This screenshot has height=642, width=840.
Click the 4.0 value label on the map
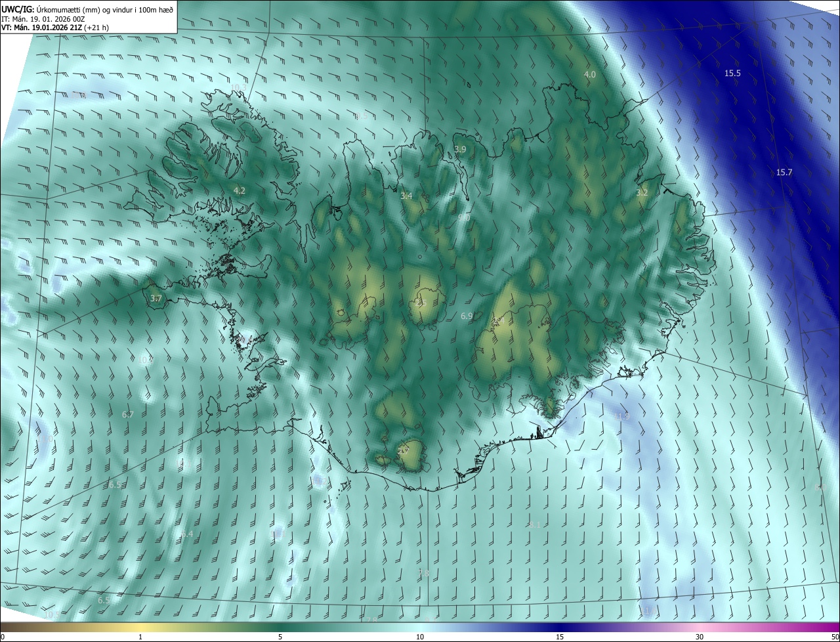[x=590, y=74]
